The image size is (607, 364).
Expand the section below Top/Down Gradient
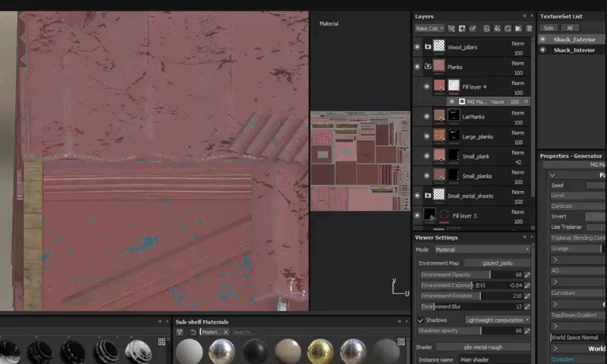point(555,326)
